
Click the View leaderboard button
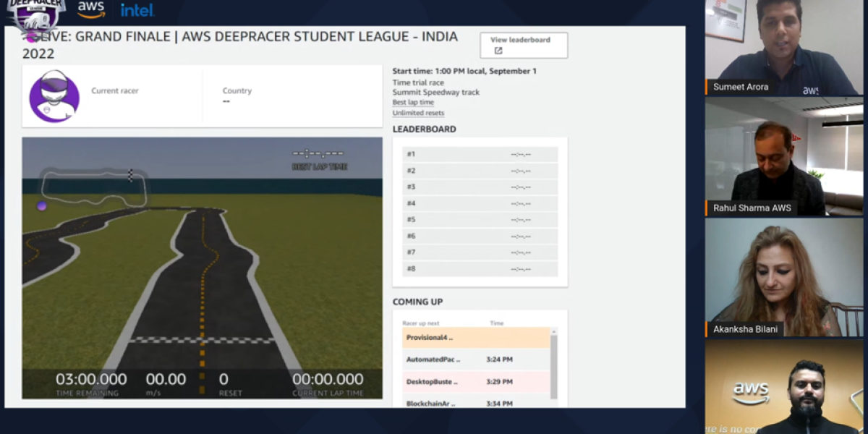523,45
